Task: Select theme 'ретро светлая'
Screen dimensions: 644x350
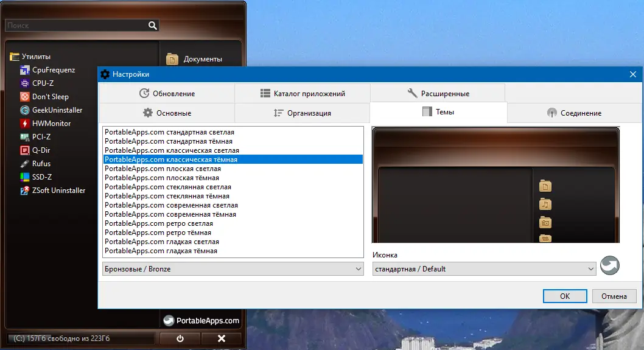Action: pyautogui.click(x=233, y=223)
